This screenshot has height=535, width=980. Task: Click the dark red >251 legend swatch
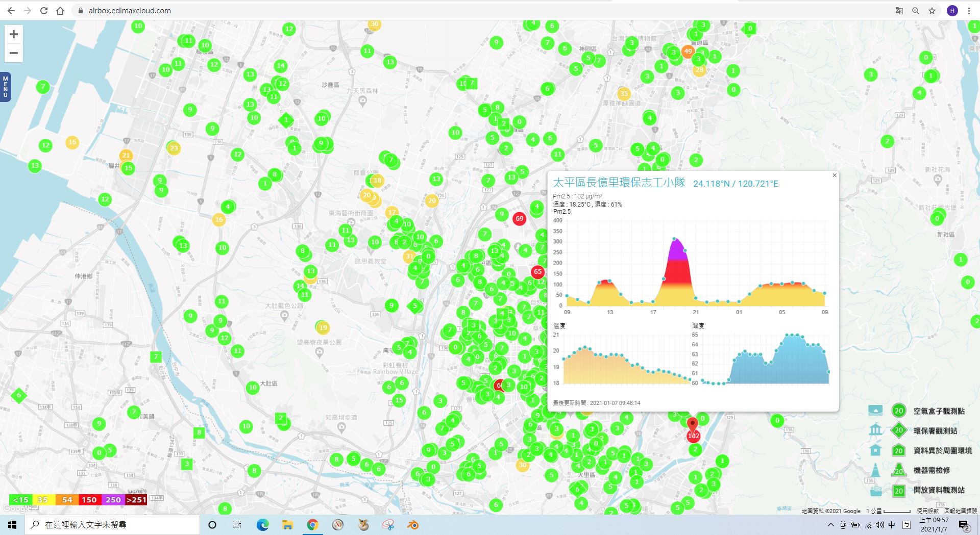pyautogui.click(x=136, y=500)
